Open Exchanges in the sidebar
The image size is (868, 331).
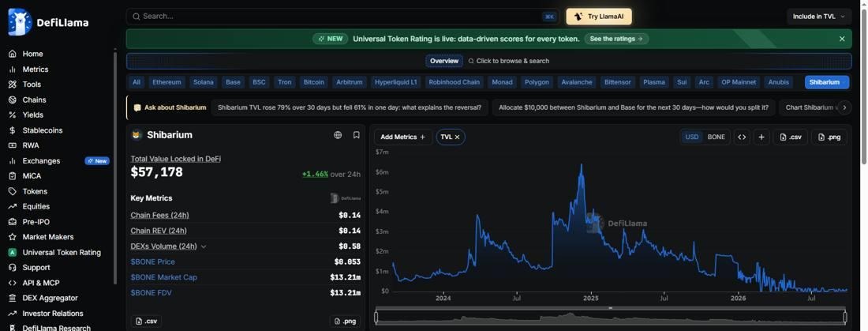coord(41,161)
